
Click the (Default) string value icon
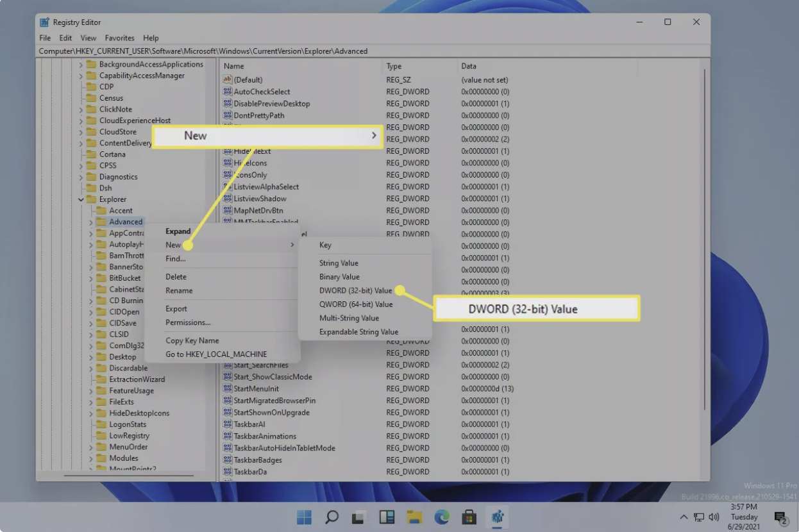[x=227, y=80]
